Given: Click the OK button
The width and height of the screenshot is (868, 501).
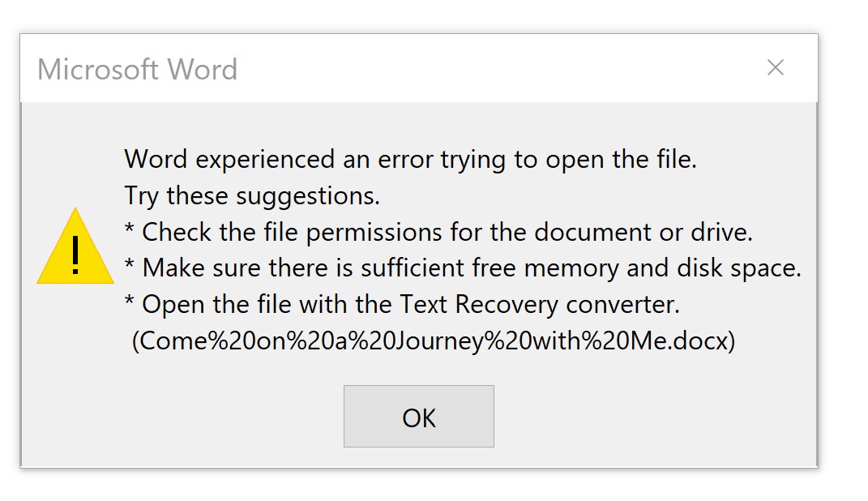Looking at the screenshot, I should coord(418,417).
